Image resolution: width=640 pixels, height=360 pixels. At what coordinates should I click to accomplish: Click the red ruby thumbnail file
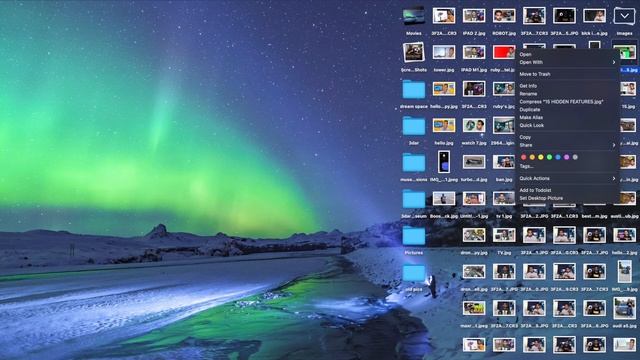pos(504,52)
